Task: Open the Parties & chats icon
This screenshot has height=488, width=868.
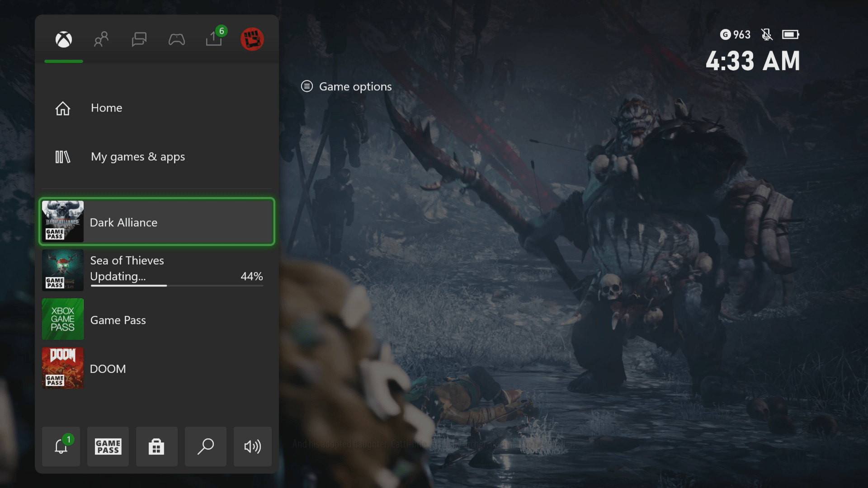Action: 139,39
